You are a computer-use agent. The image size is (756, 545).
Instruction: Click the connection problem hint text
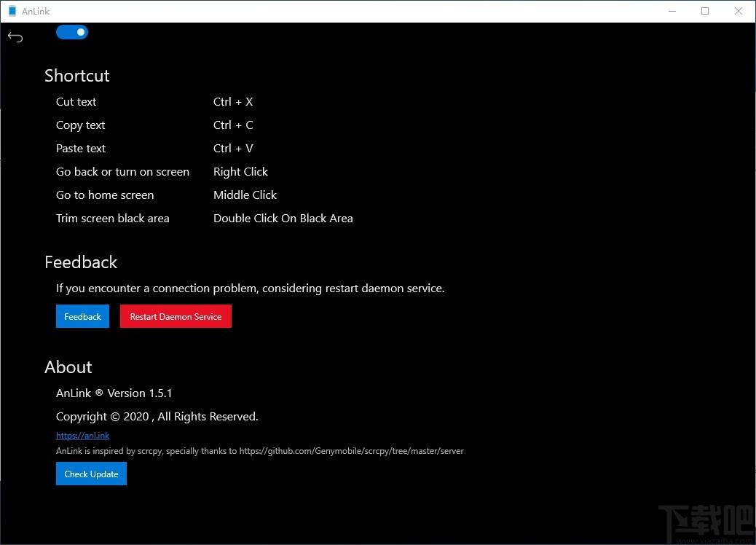point(251,289)
